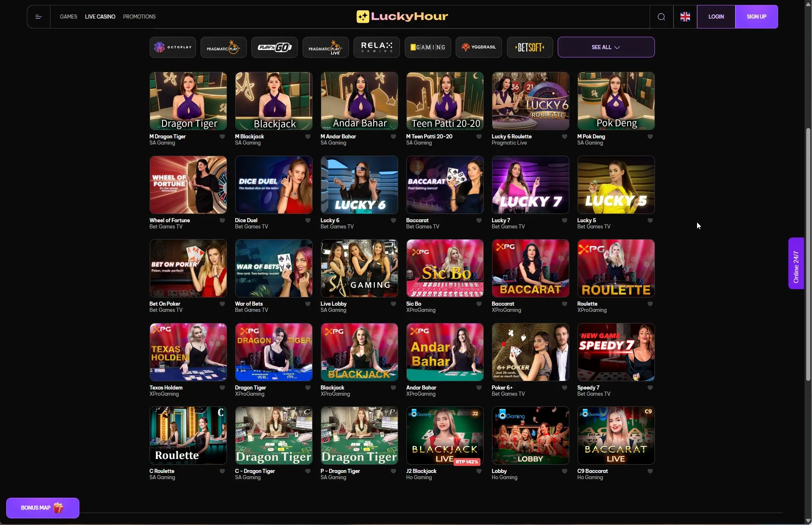This screenshot has height=525, width=812.
Task: Favorite M Pok Deng heart icon
Action: tap(650, 137)
